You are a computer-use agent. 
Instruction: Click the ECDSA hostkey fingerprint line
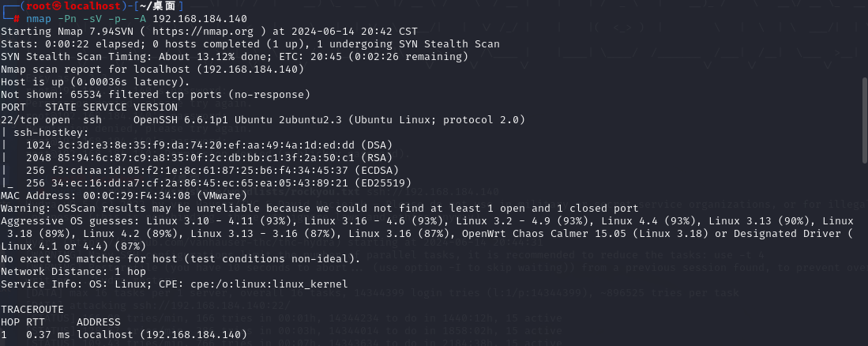tap(212, 170)
